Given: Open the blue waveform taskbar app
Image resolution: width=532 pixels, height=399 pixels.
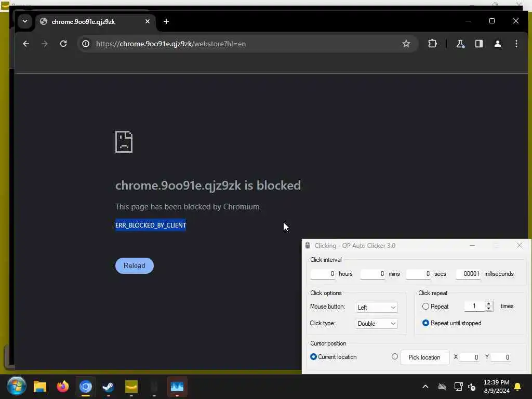Looking at the screenshot, I should click(x=177, y=387).
